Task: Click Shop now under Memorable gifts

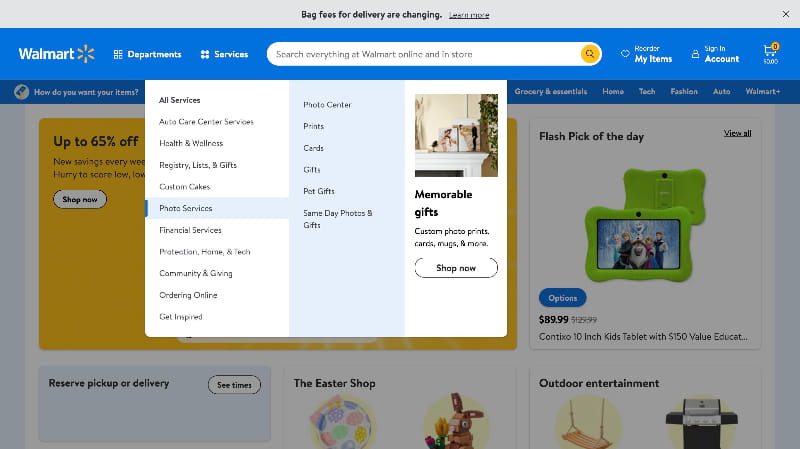Action: click(456, 268)
